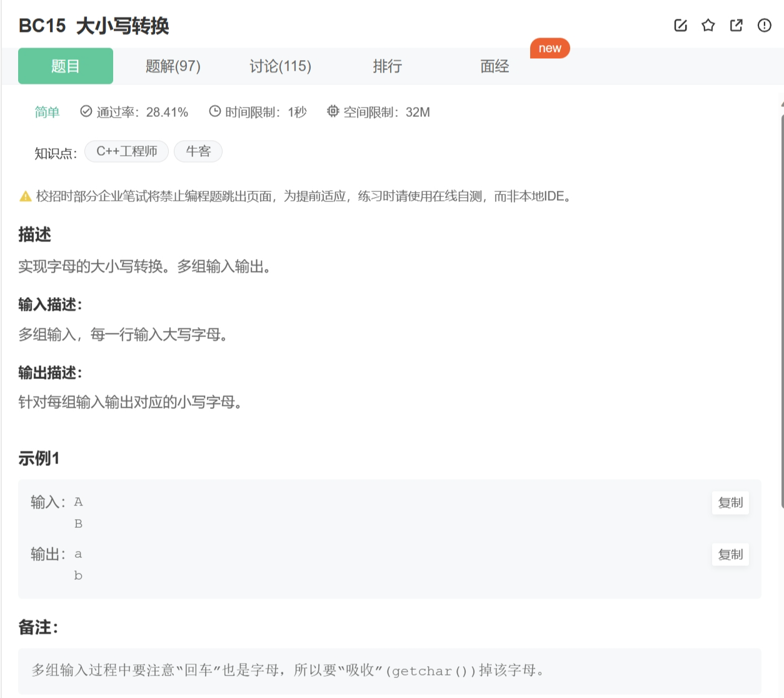Click the yellow warning triangle icon
This screenshot has width=784, height=698.
[x=24, y=196]
